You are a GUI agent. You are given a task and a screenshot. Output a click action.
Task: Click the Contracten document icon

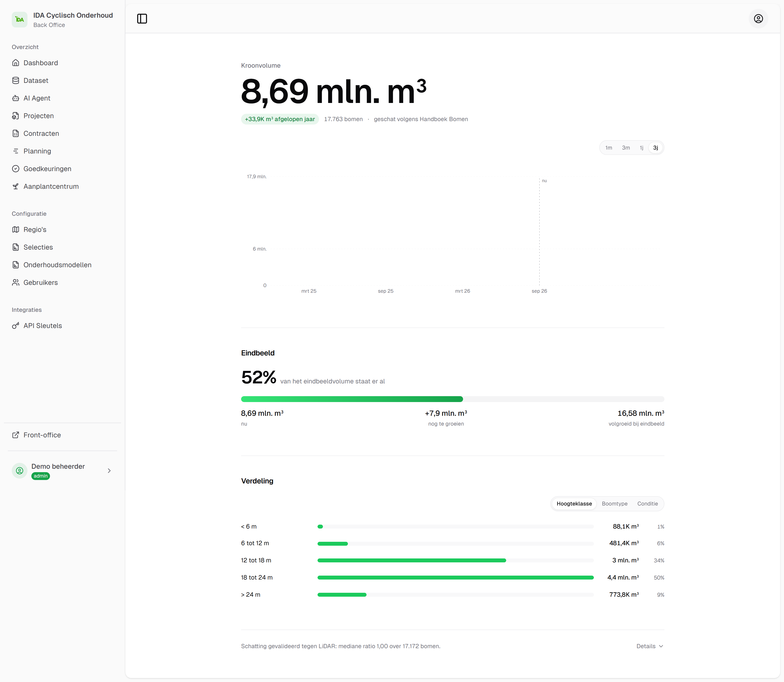pos(16,133)
